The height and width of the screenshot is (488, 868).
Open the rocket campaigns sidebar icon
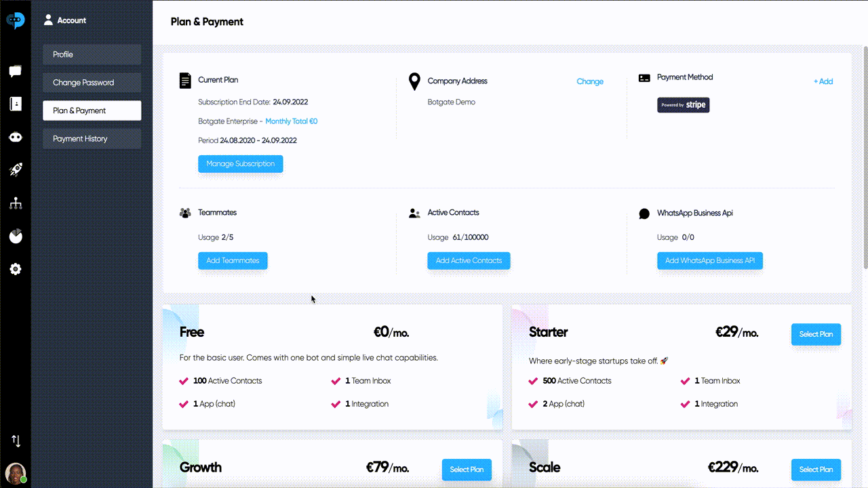pyautogui.click(x=15, y=169)
